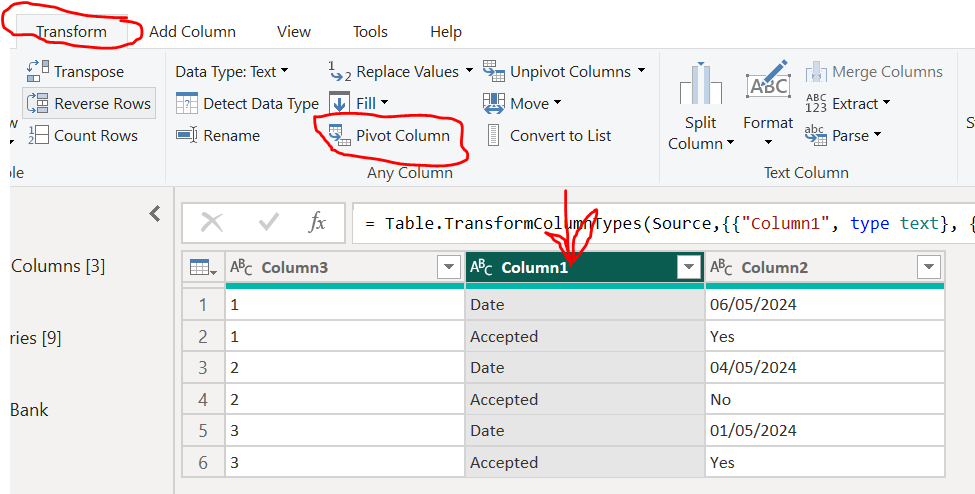Click the Pivot Column button label

point(403,135)
